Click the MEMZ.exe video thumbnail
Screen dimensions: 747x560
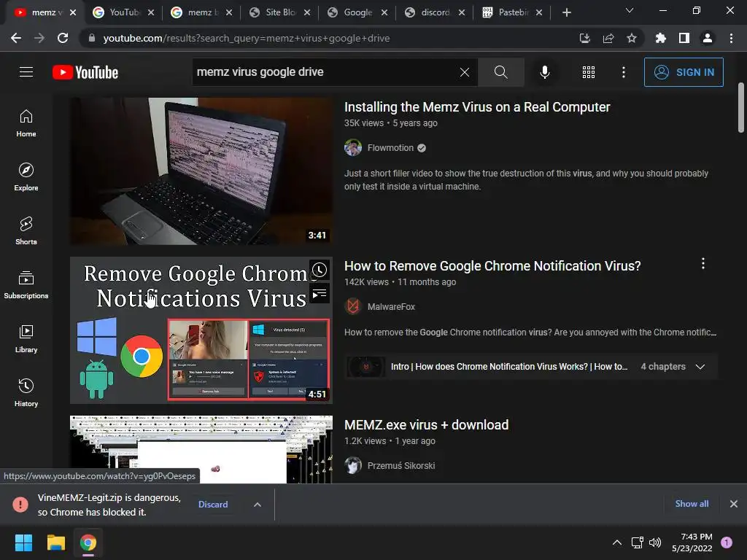[x=201, y=449]
